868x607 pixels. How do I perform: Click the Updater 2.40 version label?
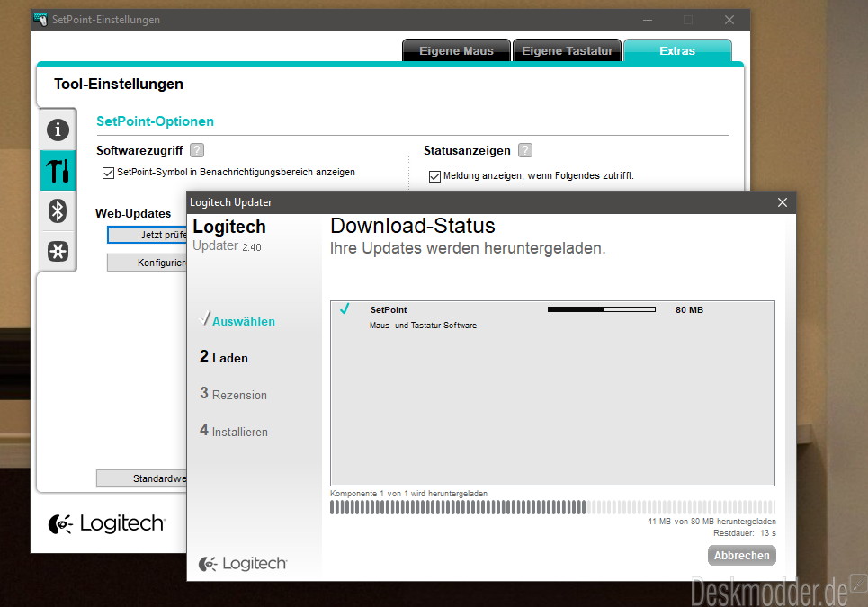pyautogui.click(x=227, y=245)
